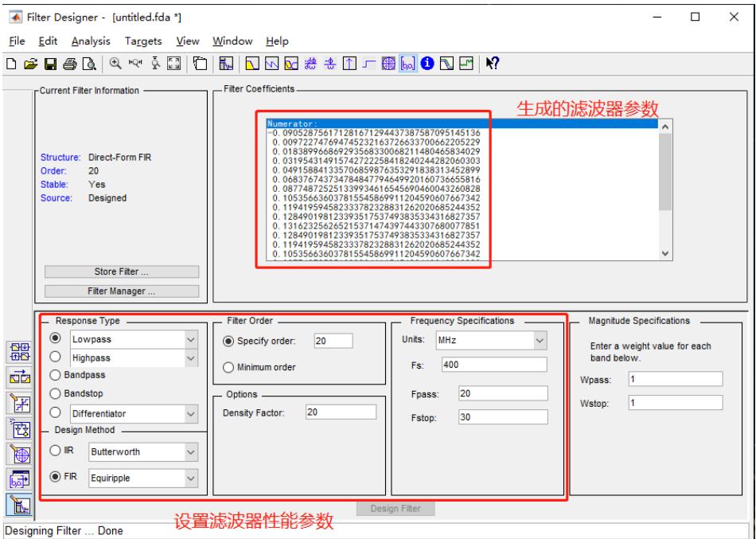Click the Filter Manager button
756x539 pixels.
(x=121, y=290)
